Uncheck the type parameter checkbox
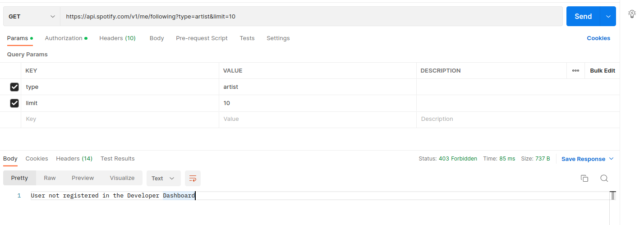This screenshot has width=644, height=225. coord(14,87)
